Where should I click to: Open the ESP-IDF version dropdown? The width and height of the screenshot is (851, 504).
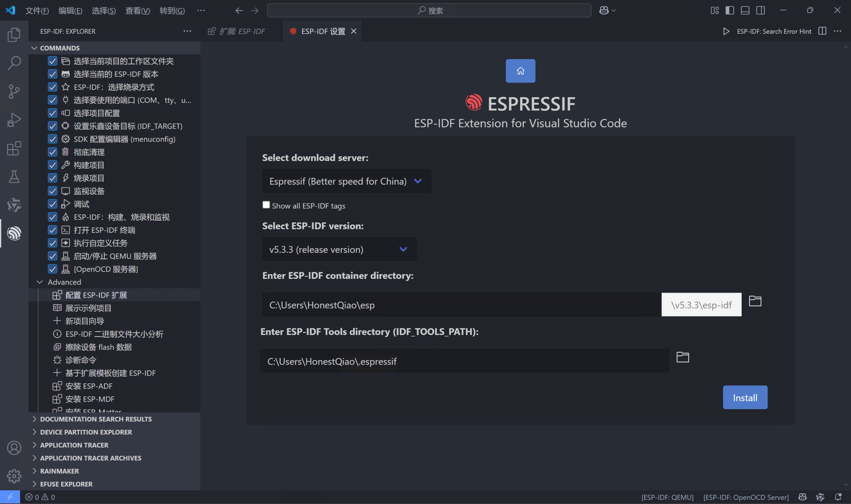339,249
